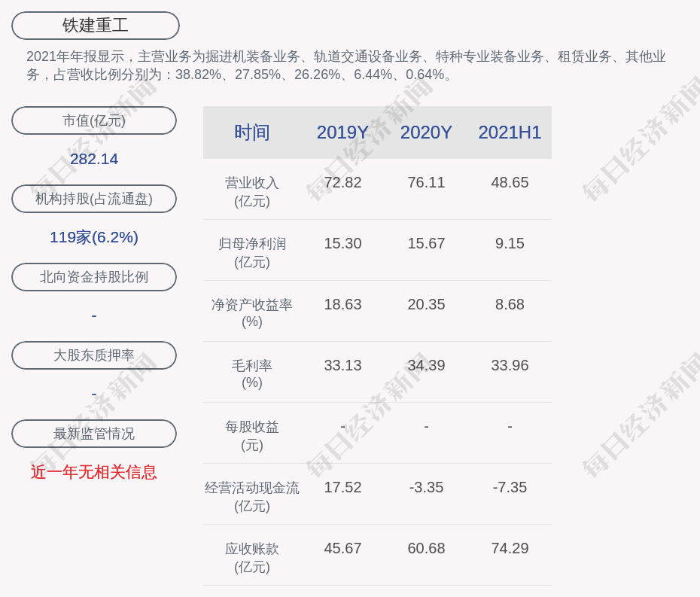Select the 市值(亿元) label pill
Screen dimensions: 700x597
pos(94,120)
